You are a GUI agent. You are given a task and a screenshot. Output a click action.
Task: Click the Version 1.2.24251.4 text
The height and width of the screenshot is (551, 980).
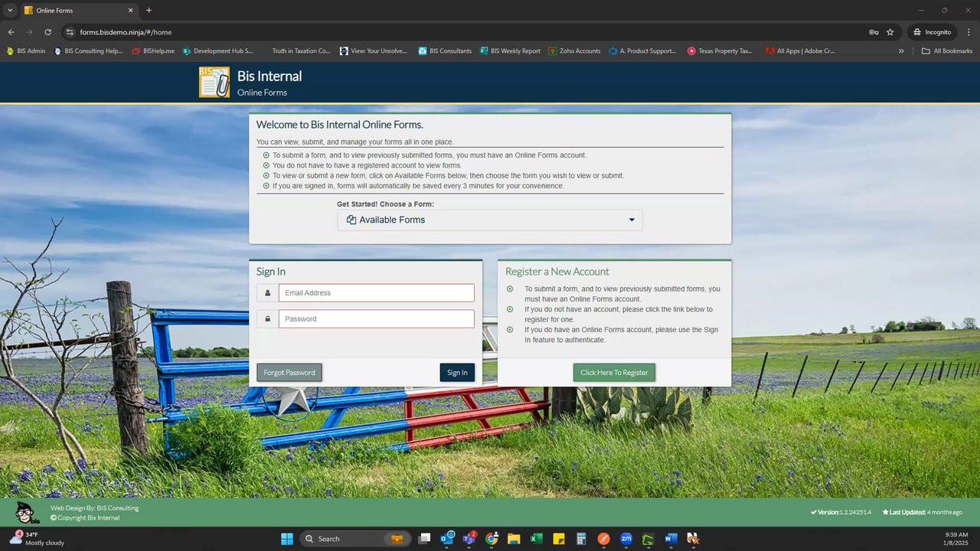click(x=841, y=512)
